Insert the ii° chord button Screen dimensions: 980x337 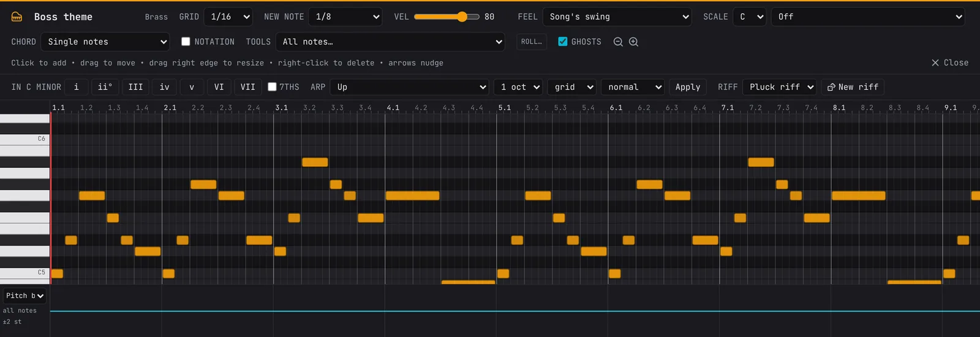pyautogui.click(x=105, y=87)
